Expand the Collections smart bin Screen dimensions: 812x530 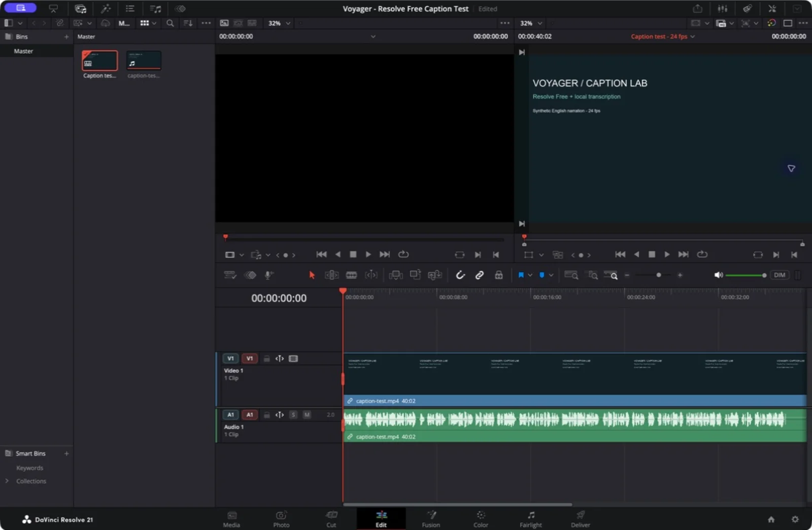coord(7,481)
